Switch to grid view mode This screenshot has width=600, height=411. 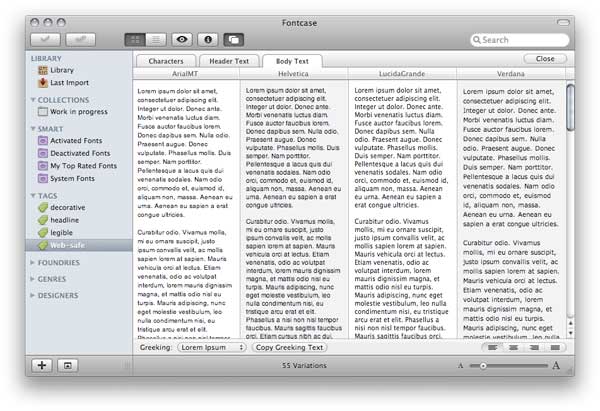(x=135, y=39)
